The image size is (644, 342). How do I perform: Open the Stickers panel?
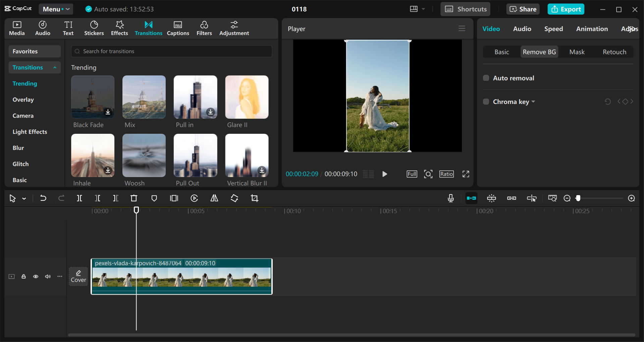[94, 28]
